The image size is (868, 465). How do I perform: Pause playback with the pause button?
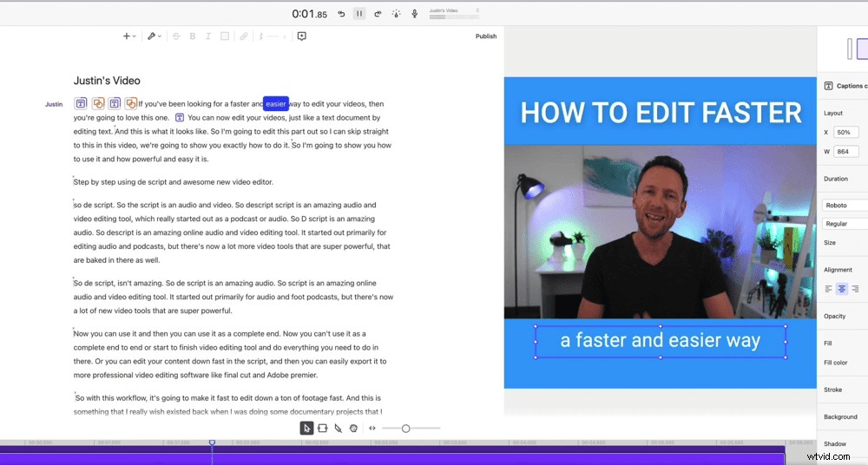[359, 14]
